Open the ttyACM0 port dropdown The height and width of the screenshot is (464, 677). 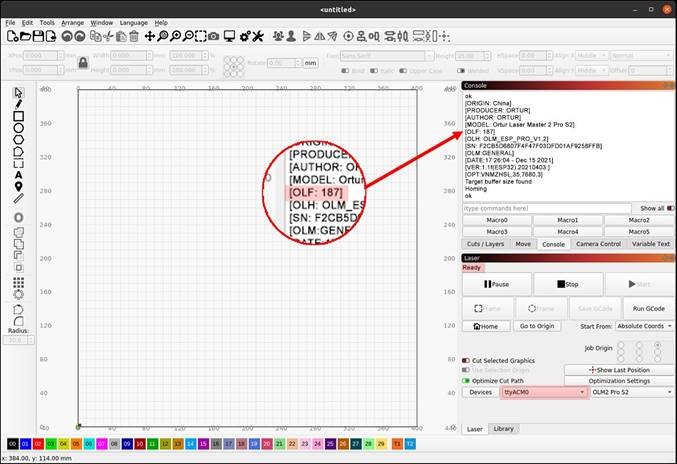tap(544, 392)
